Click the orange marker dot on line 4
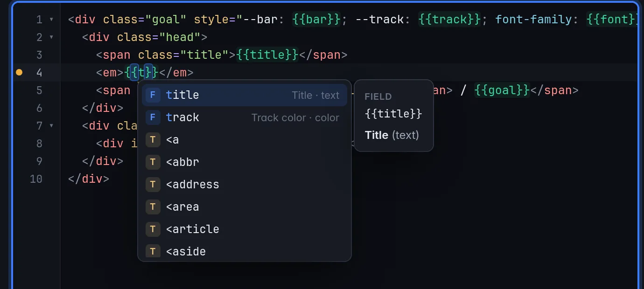644x289 pixels. coord(19,72)
